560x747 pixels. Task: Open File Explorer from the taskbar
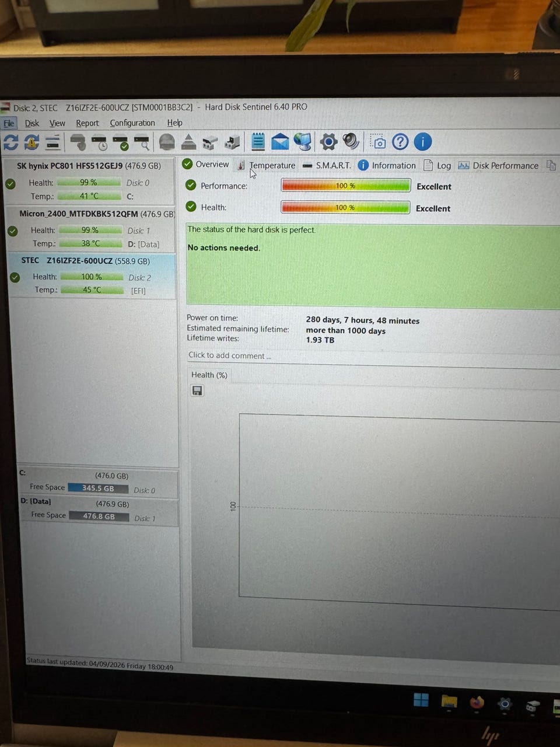click(449, 701)
